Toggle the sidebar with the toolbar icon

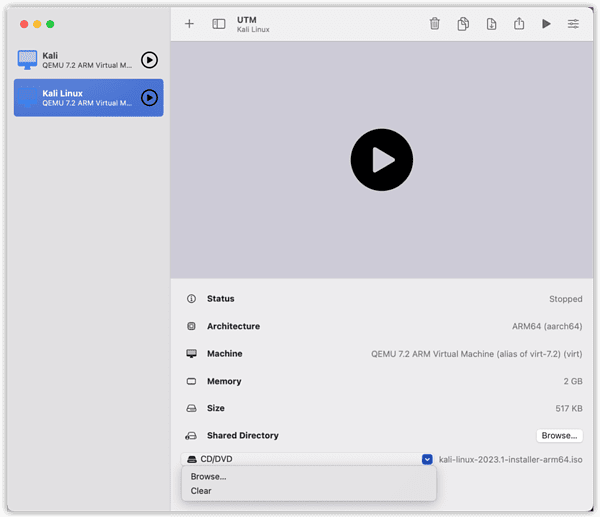(219, 24)
